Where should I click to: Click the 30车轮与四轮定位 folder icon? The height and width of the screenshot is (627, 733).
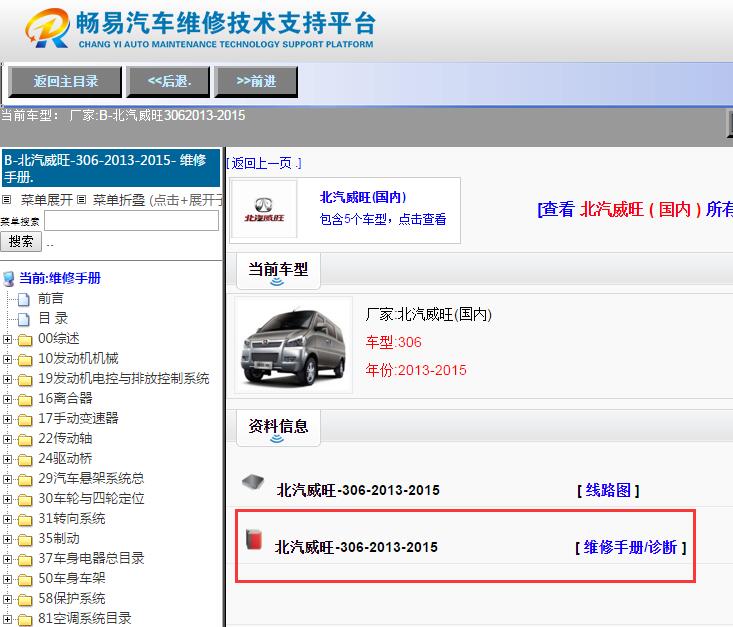(25, 500)
